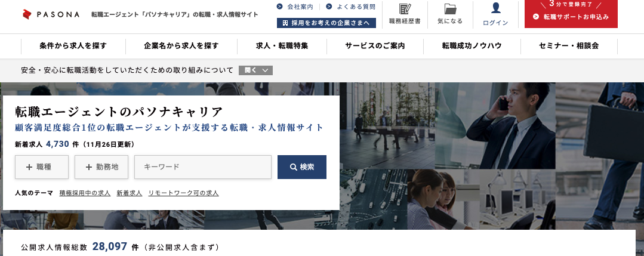Viewport: 644px width, 256px height.
Task: Open the 職務経歴書 resume icon
Action: [405, 8]
